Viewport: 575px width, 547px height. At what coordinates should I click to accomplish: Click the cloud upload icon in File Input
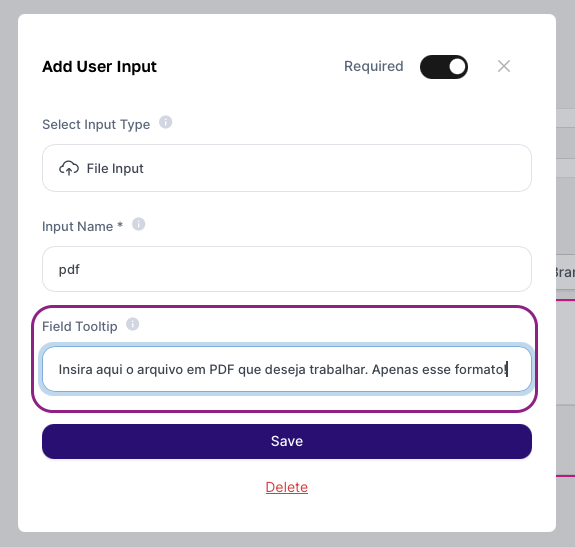click(x=69, y=168)
